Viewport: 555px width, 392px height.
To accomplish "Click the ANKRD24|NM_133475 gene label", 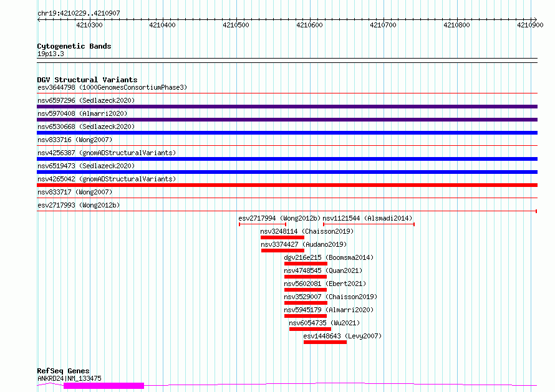I will click(69, 378).
